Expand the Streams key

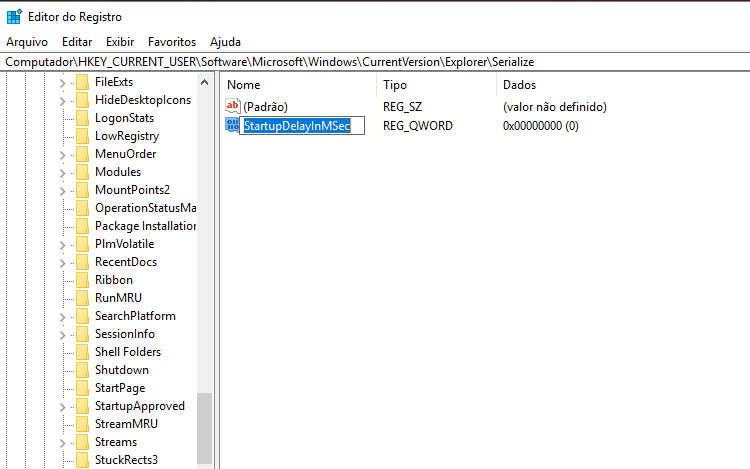[x=62, y=443]
